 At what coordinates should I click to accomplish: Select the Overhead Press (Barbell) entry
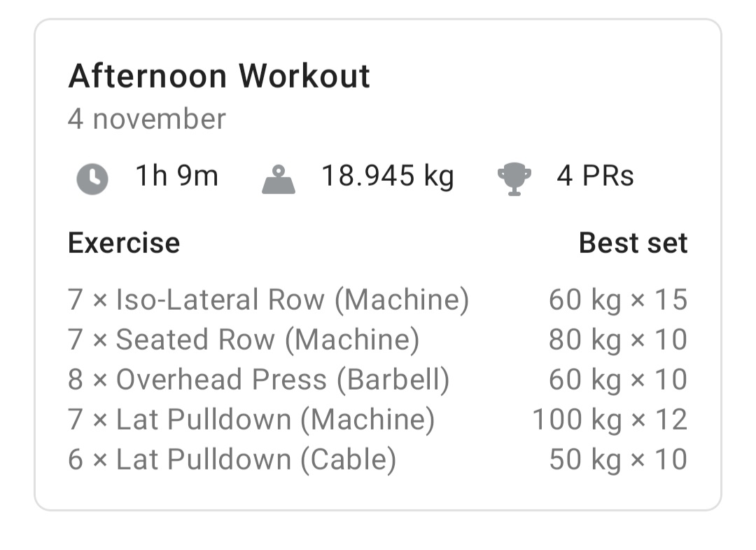tap(259, 380)
